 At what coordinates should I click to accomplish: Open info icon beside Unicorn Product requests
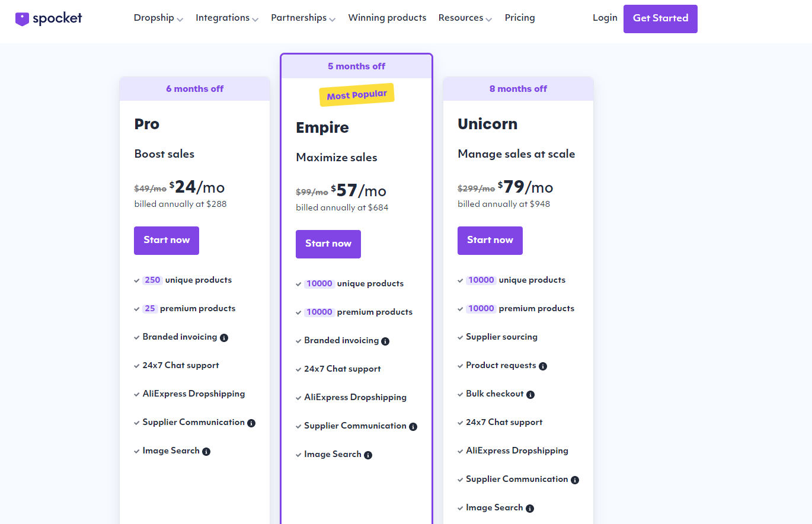tap(543, 366)
